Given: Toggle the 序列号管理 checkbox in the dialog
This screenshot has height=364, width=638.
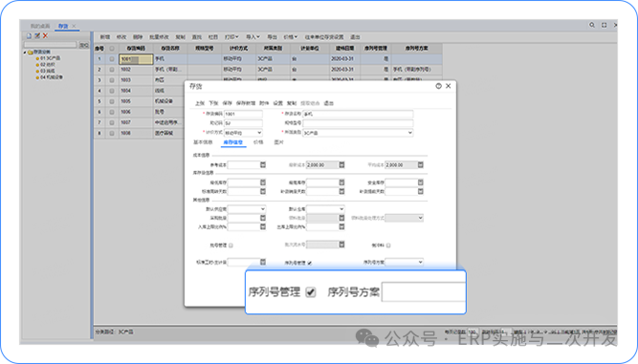Looking at the screenshot, I should click(x=310, y=263).
